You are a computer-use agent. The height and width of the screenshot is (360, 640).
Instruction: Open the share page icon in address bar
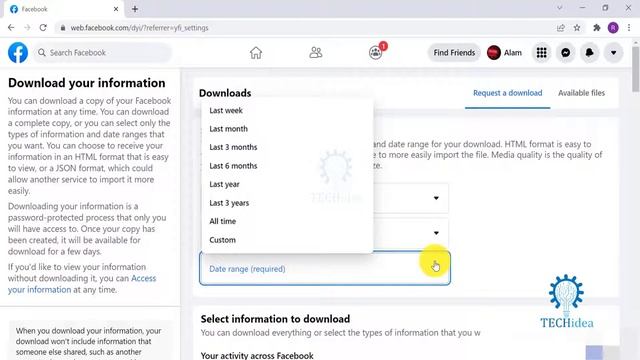(561, 28)
